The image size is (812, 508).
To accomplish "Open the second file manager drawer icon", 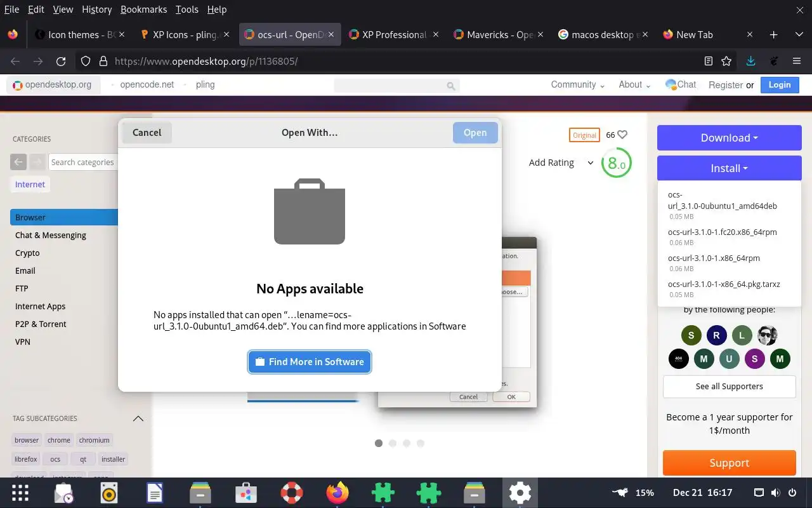I will [475, 493].
